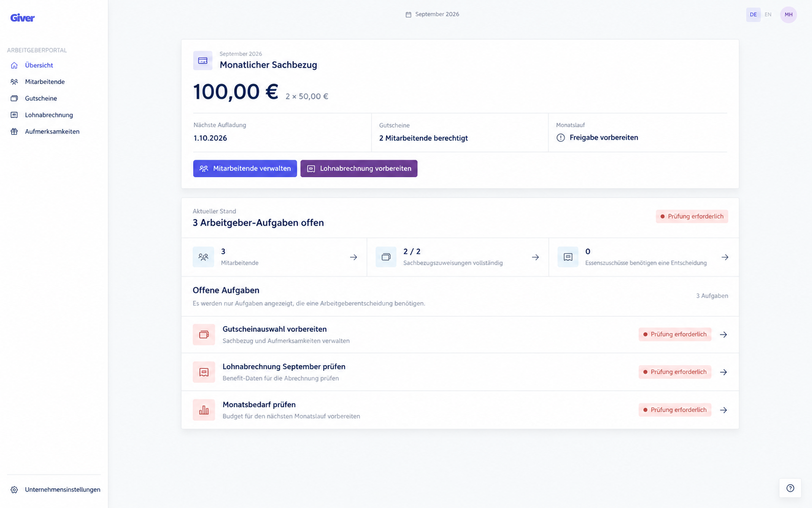Click Freigabe vorbereiten under Monatslauf
812x508 pixels.
[x=604, y=138]
